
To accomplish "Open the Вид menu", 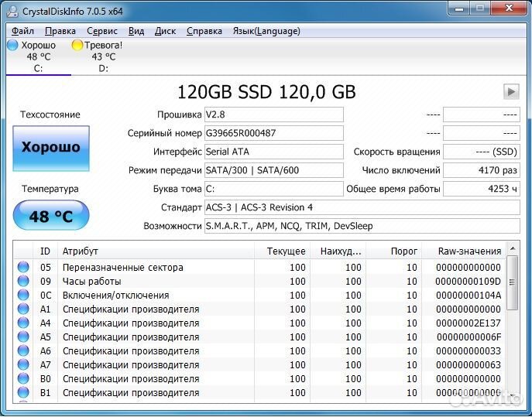I will [x=136, y=31].
